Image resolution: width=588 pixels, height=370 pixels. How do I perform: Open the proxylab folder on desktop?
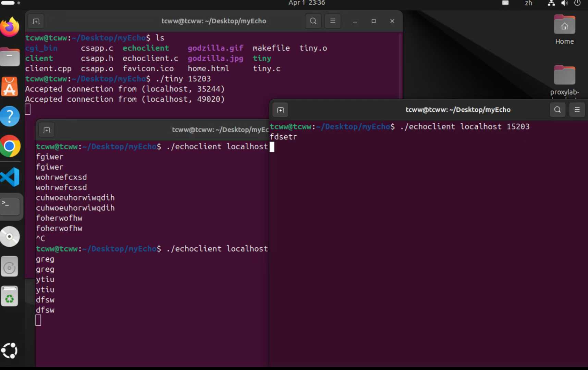pyautogui.click(x=564, y=81)
